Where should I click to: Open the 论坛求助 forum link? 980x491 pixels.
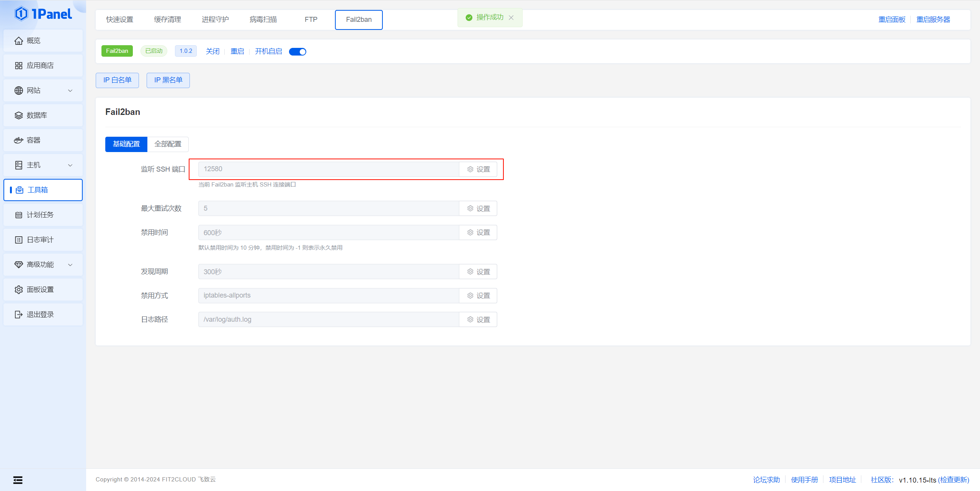click(x=766, y=480)
